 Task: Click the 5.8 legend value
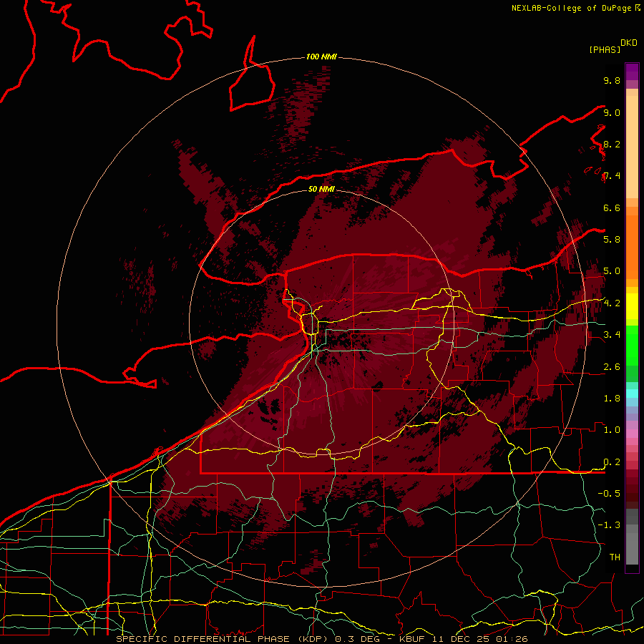point(612,240)
